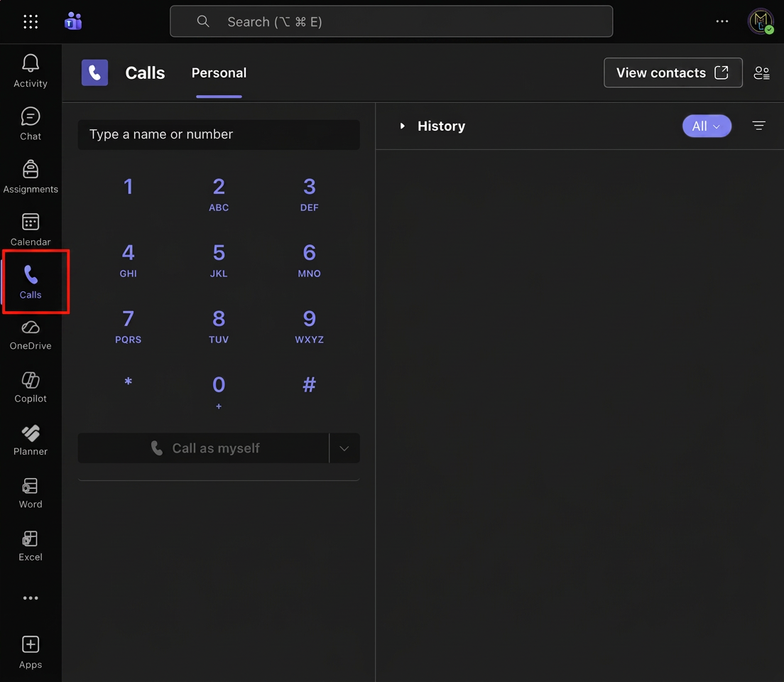Launch Copilot from the sidebar
784x682 pixels.
(31, 388)
